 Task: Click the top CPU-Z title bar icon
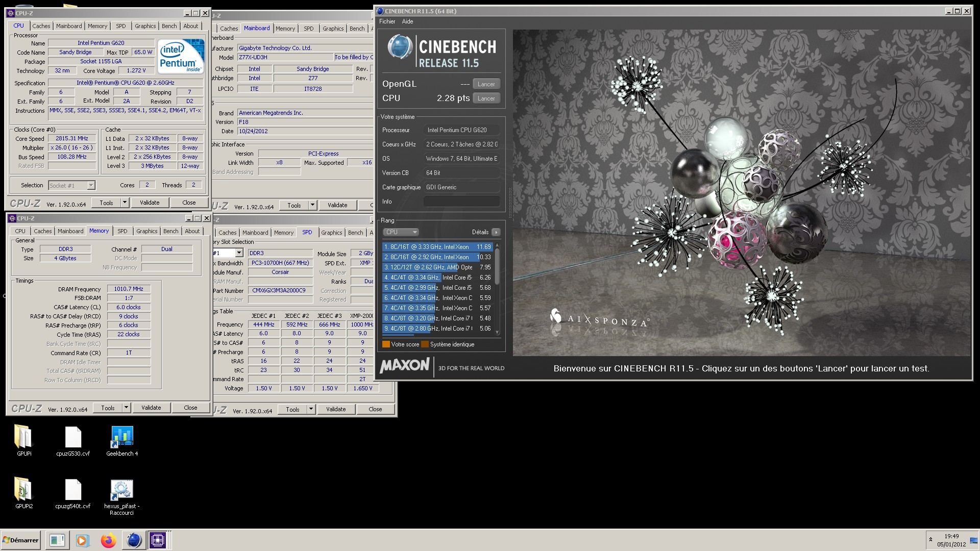click(11, 13)
